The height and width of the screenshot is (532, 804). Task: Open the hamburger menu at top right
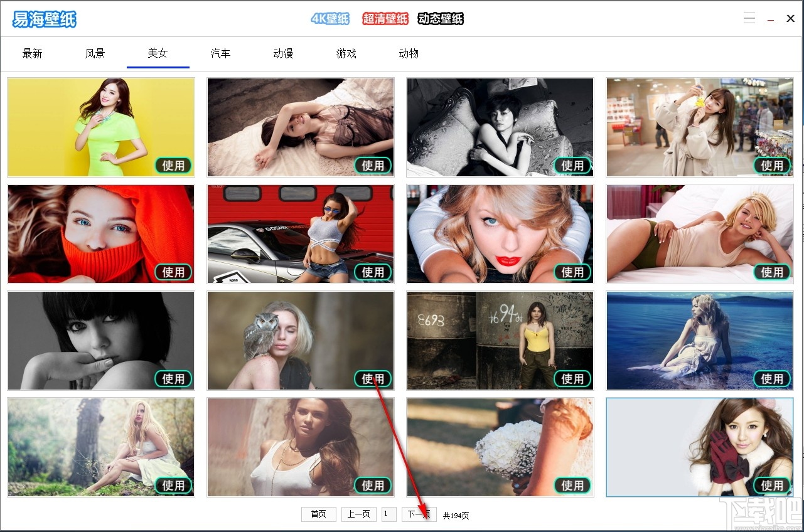click(x=749, y=18)
